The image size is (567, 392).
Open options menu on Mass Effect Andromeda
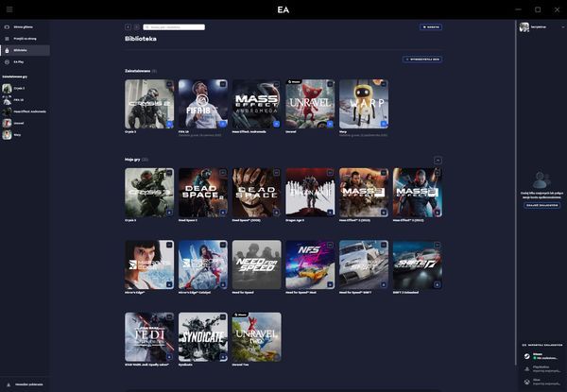pyautogui.click(x=276, y=84)
